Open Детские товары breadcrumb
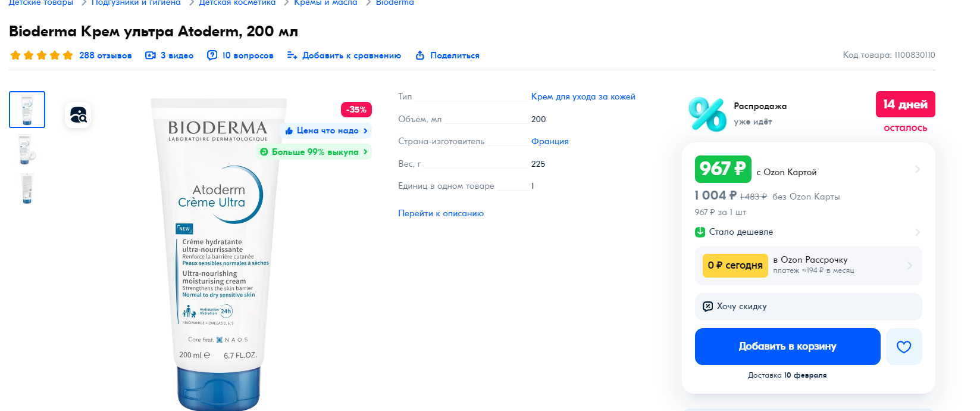This screenshot has height=411, width=980. click(x=41, y=3)
